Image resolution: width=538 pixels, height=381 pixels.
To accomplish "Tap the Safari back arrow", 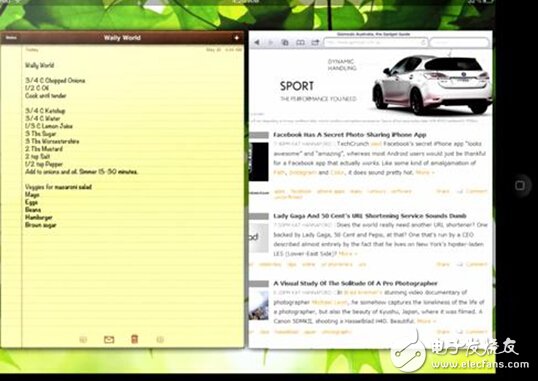I will click(257, 43).
